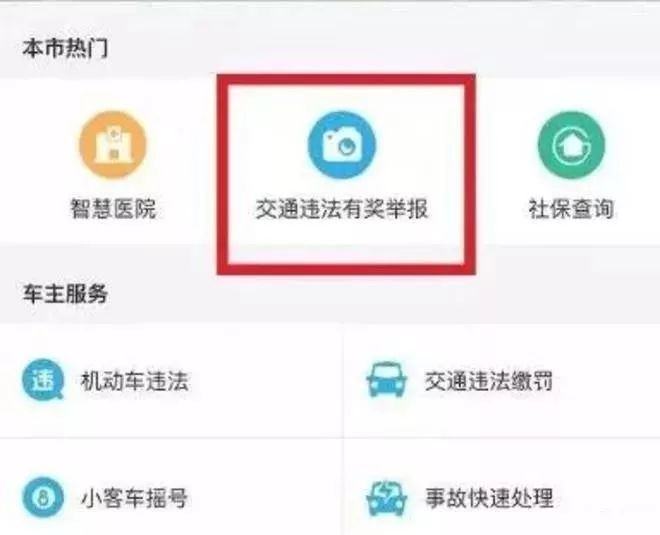The width and height of the screenshot is (660, 535).
Task: Tap the blue camera icon for 有奖举报
Action: click(x=342, y=144)
